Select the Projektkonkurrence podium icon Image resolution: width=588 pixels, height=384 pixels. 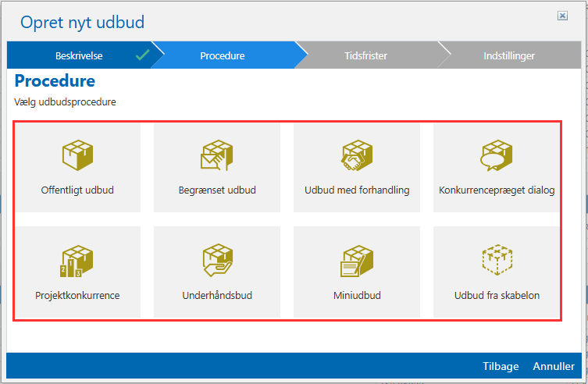coord(77,261)
